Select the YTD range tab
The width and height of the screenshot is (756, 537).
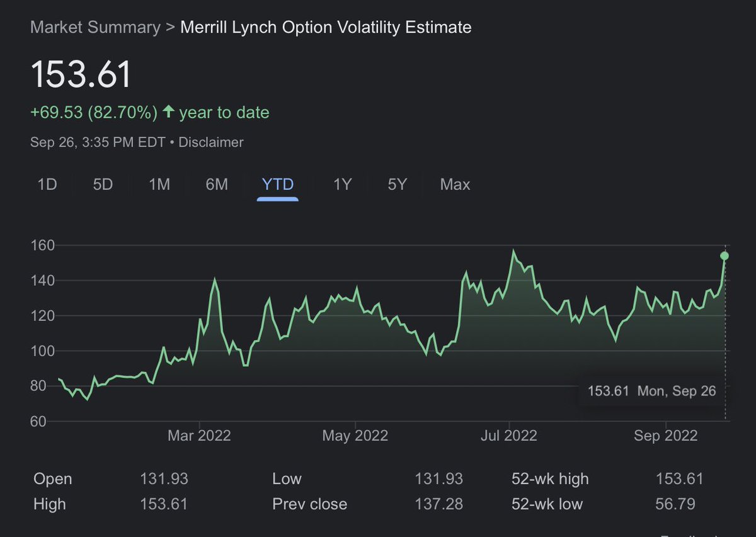pyautogui.click(x=278, y=184)
